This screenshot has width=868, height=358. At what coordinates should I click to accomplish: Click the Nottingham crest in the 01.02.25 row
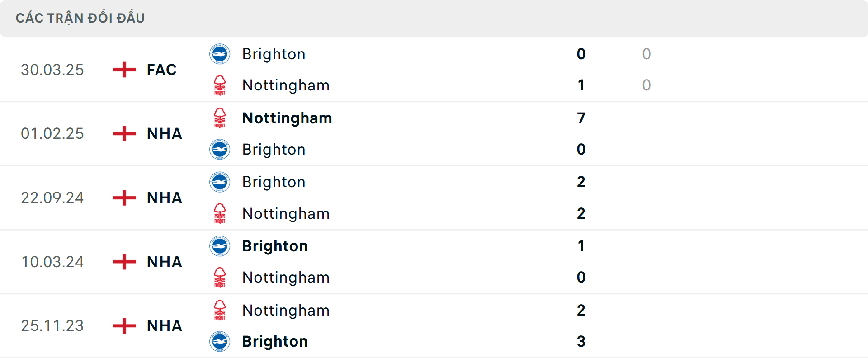pos(220,118)
